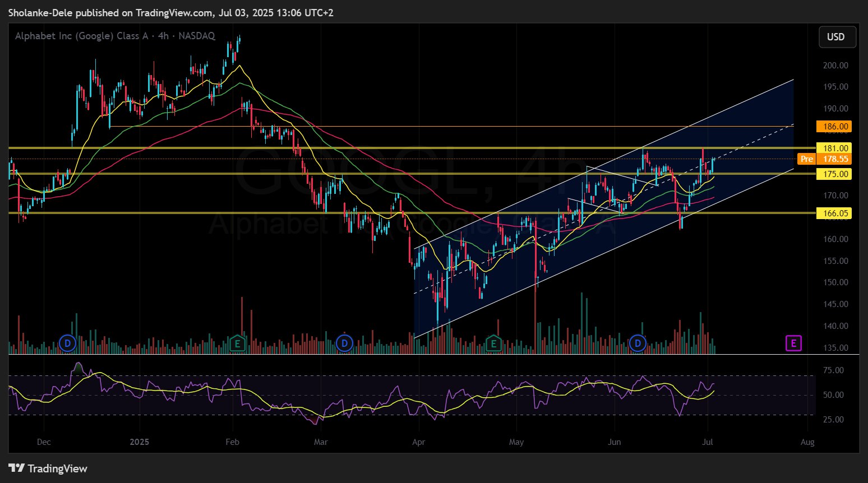Click the 145.00 price axis value
Image resolution: width=868 pixels, height=483 pixels.
[x=835, y=304]
